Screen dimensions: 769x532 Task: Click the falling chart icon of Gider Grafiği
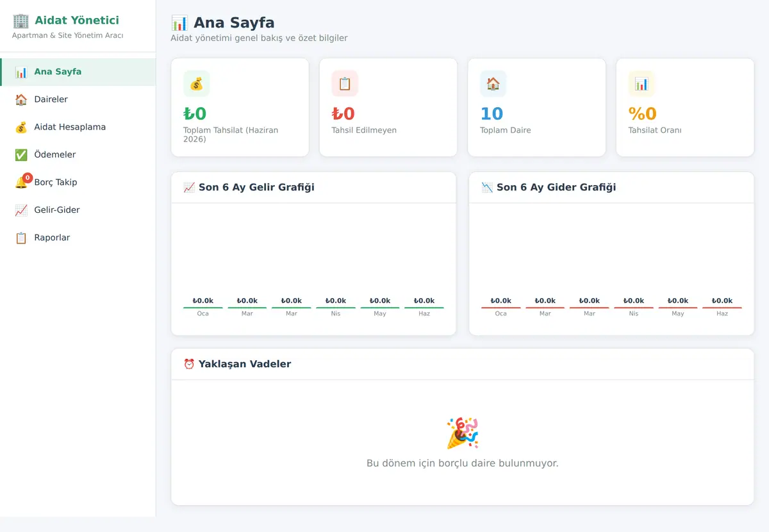(x=487, y=187)
